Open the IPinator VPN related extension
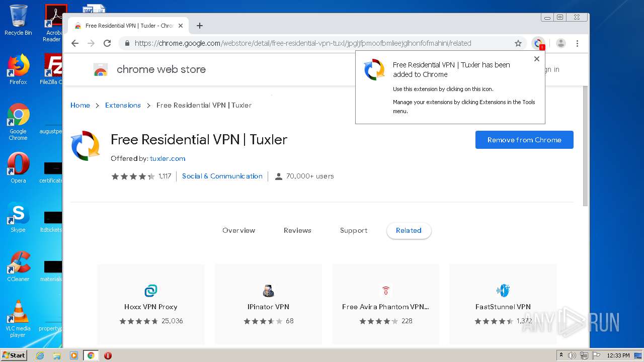Image resolution: width=644 pixels, height=362 pixels. tap(268, 304)
